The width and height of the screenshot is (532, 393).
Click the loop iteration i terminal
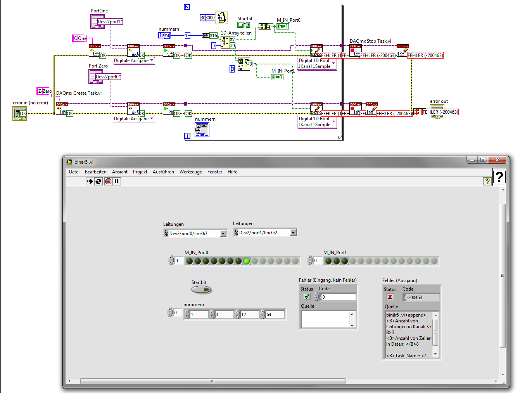coord(187,136)
